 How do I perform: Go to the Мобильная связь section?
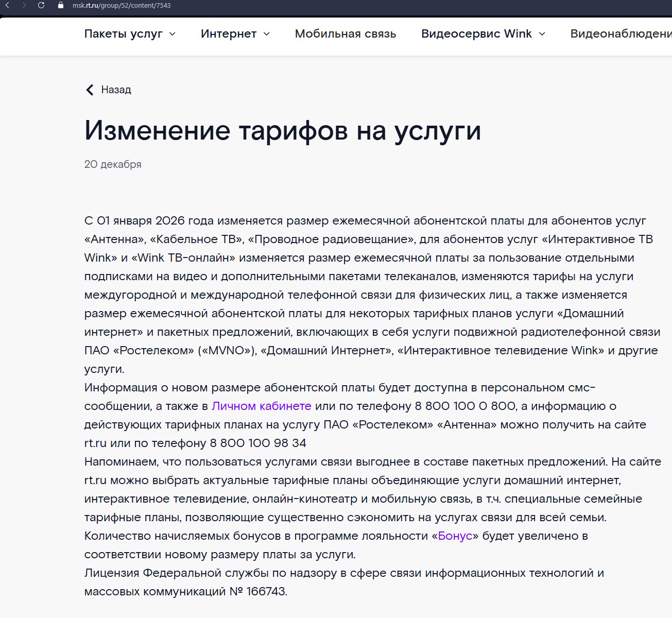tap(345, 34)
